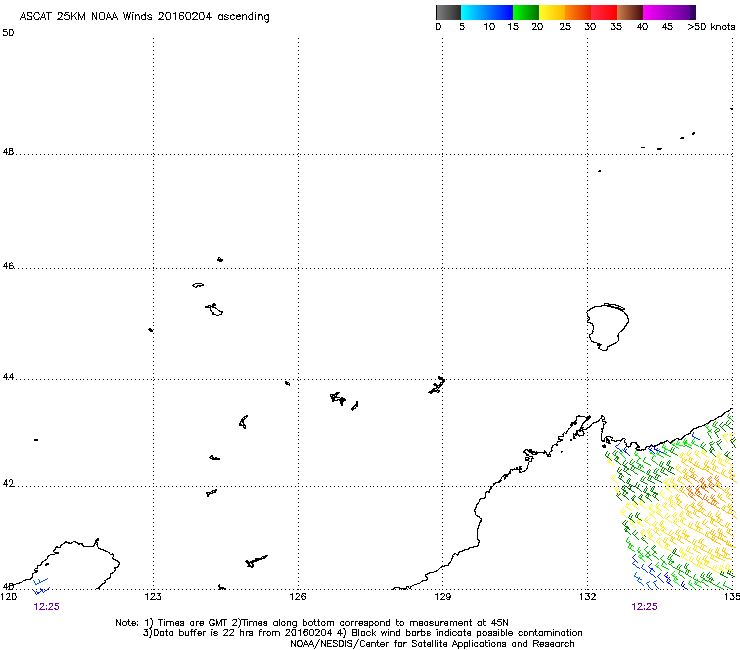740x650 pixels.
Task: Click the longitude label '129' on the bottom axis
Action: click(443, 597)
